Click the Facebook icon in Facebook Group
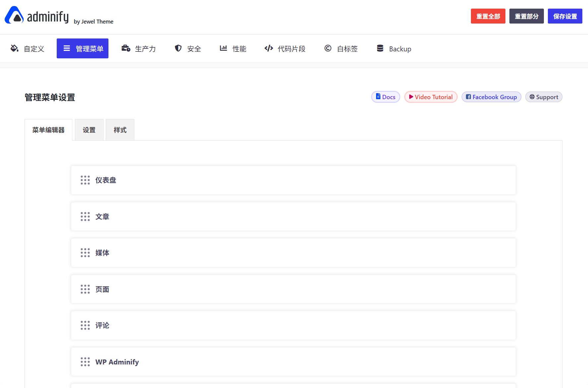The width and height of the screenshot is (588, 388). [x=468, y=97]
